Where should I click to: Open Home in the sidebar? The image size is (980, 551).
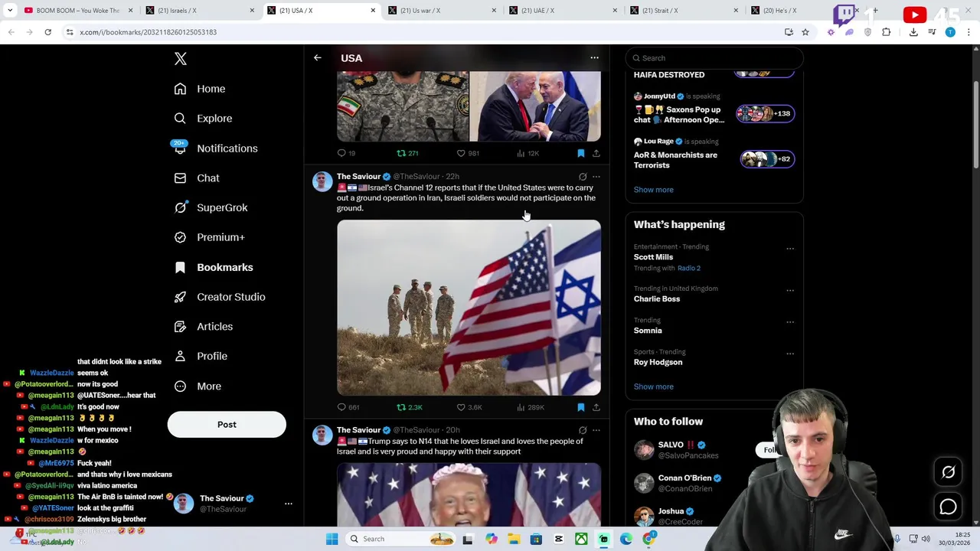pos(200,89)
